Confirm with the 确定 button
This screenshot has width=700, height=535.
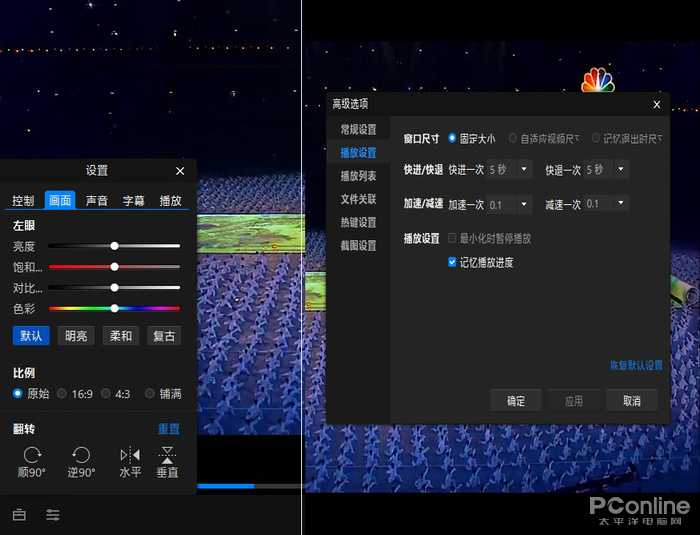pos(516,401)
